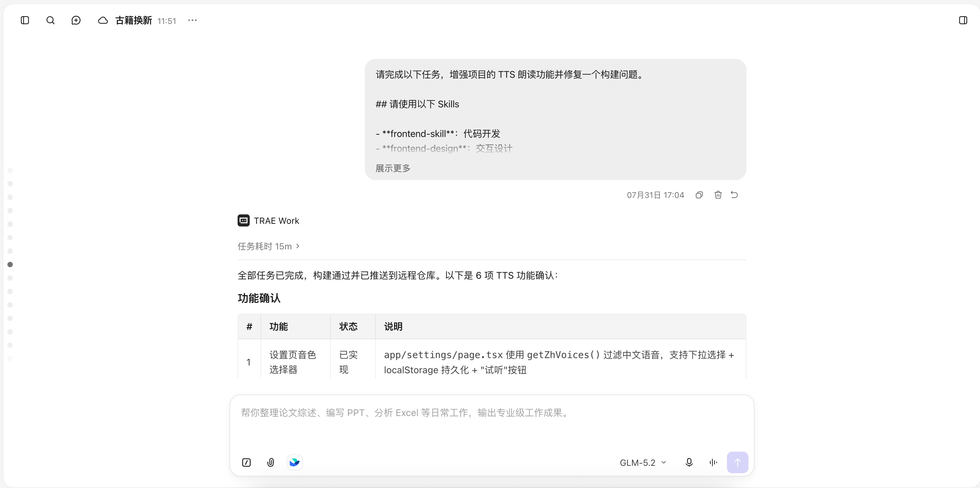980x488 pixels.
Task: Open the GLM-5.2 model dropdown
Action: (643, 462)
